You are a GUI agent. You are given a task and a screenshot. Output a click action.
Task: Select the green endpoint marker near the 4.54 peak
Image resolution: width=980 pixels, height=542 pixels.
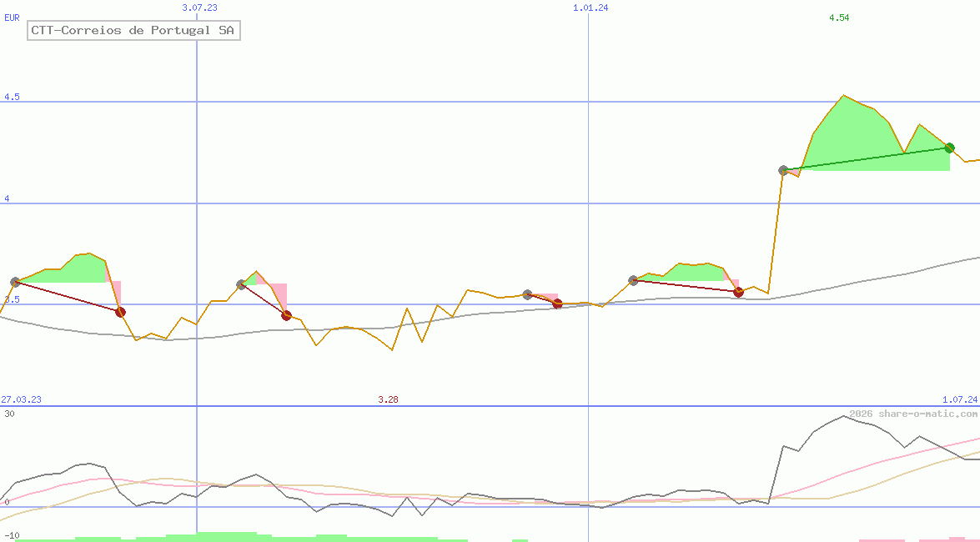949,148
